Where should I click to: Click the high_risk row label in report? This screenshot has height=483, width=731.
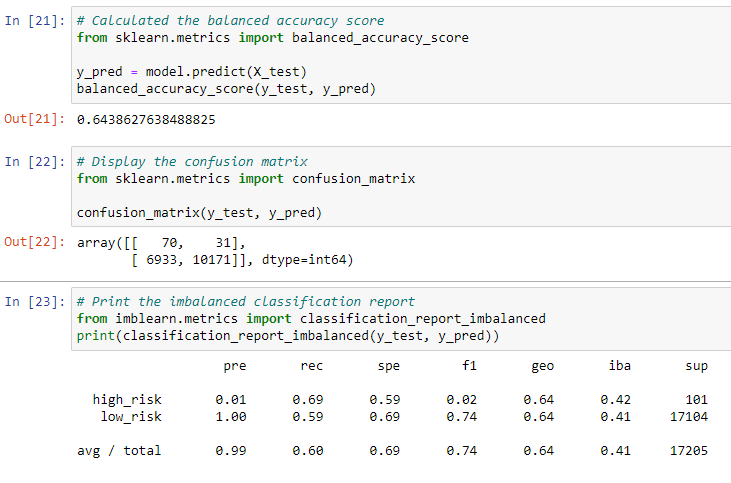coord(127,400)
